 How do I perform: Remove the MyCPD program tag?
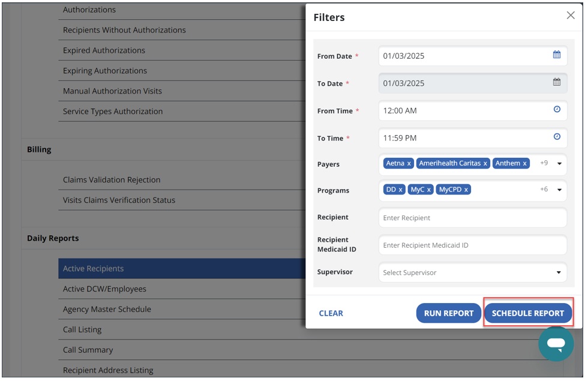coord(466,190)
